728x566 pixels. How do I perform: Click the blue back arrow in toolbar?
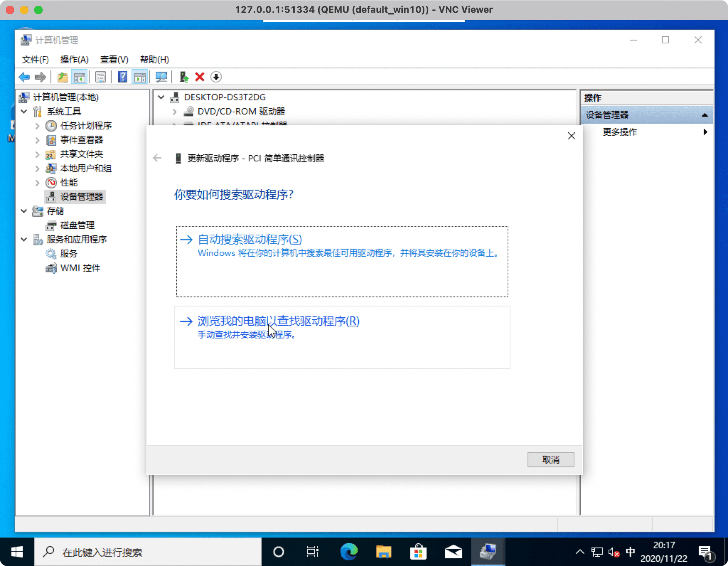click(x=24, y=77)
